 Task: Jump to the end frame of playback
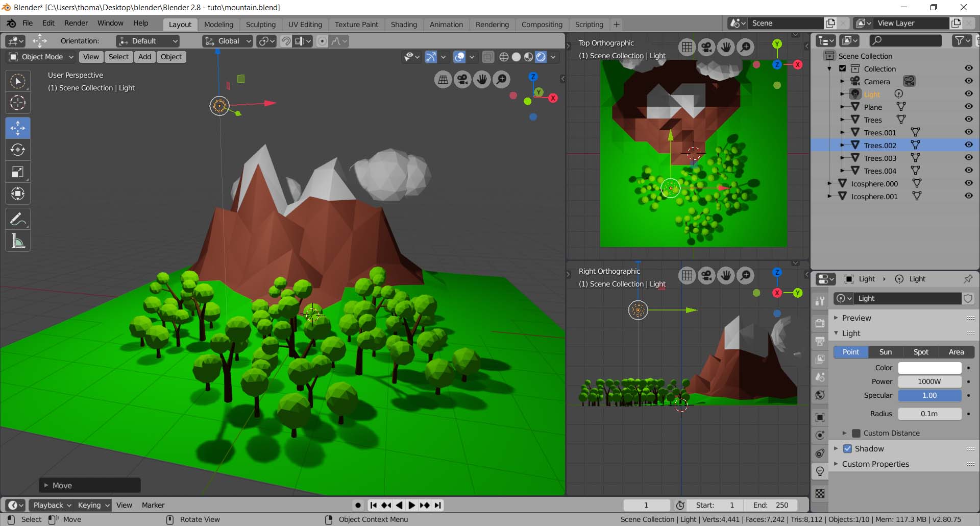click(438, 505)
